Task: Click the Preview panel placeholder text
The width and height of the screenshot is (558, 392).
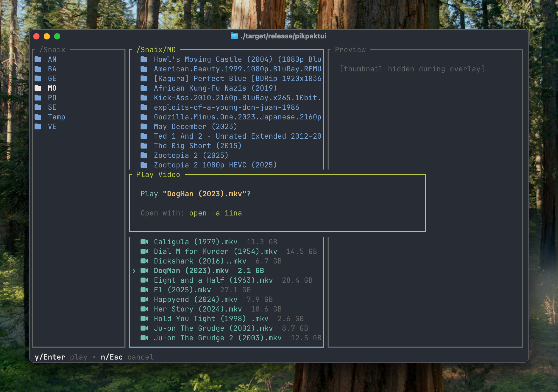Action: 412,69
